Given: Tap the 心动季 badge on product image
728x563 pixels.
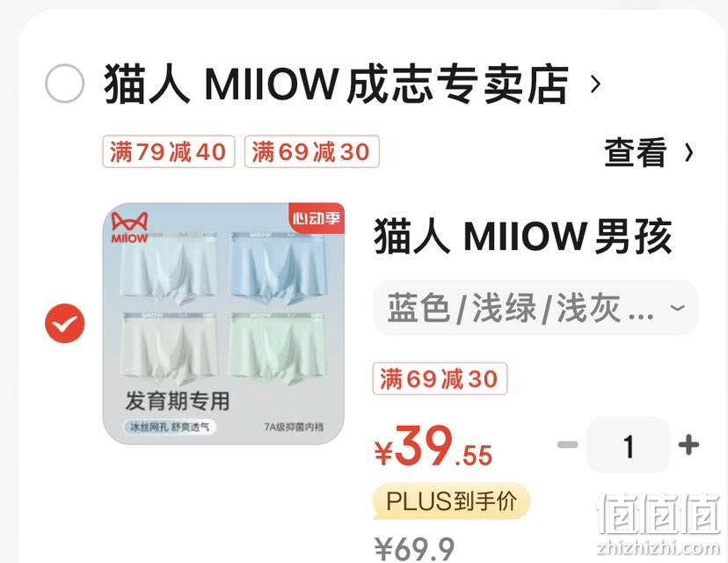Looking at the screenshot, I should 317,218.
